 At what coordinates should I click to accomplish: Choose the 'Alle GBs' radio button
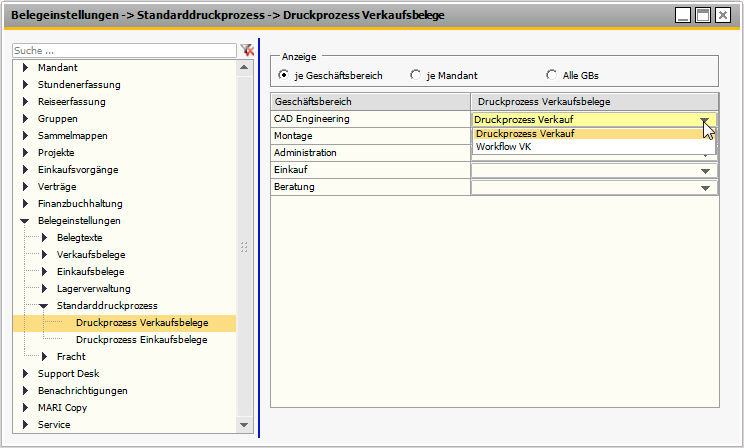coord(551,75)
